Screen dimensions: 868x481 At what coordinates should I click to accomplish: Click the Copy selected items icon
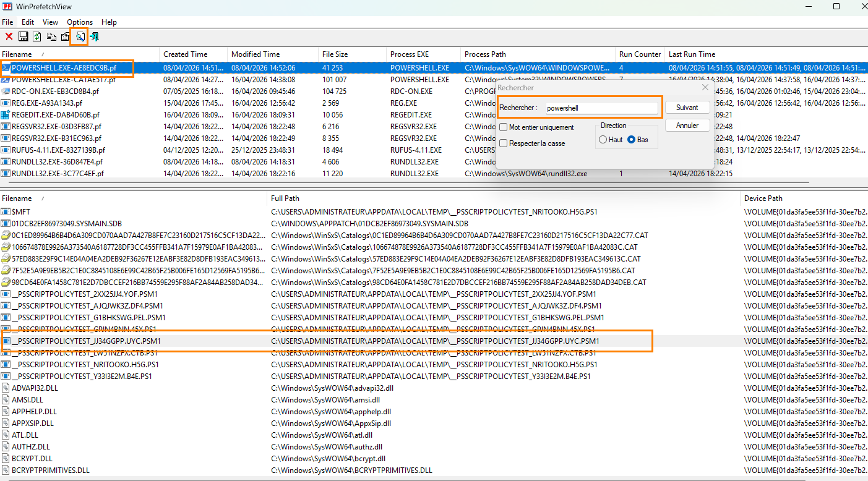pos(51,37)
